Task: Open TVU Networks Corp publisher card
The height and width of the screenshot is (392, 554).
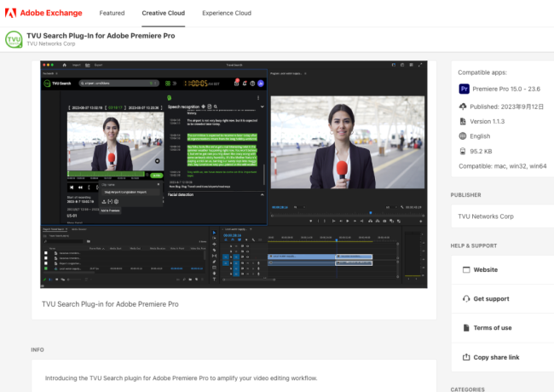Action: (x=503, y=216)
